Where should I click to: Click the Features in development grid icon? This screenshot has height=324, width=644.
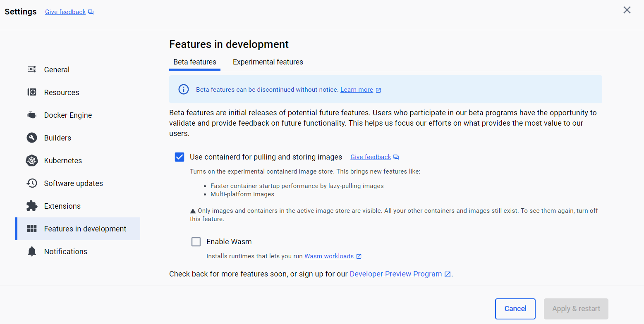[x=32, y=229]
